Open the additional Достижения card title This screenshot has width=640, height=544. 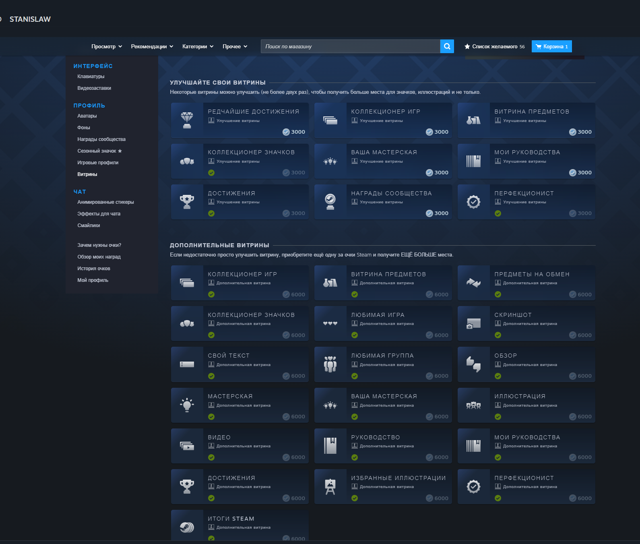click(231, 478)
